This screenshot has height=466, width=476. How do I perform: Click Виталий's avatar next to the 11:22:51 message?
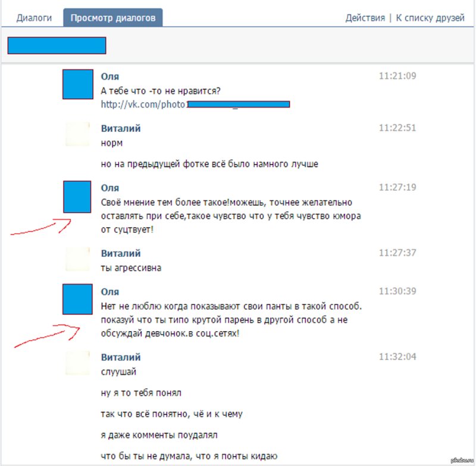pos(77,134)
